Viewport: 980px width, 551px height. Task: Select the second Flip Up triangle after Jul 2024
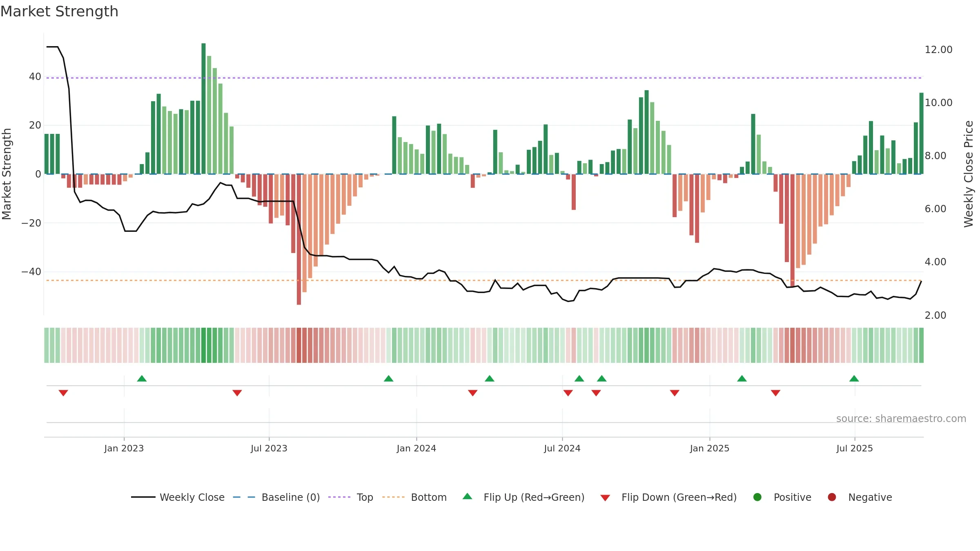pyautogui.click(x=601, y=378)
